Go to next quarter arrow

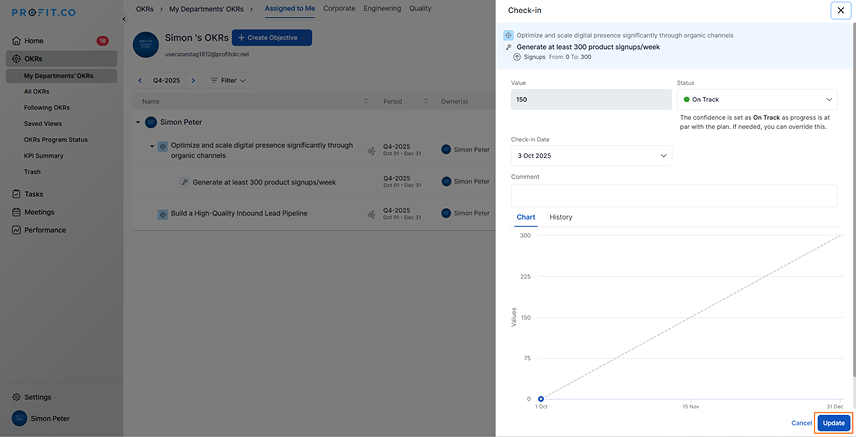pyautogui.click(x=193, y=80)
